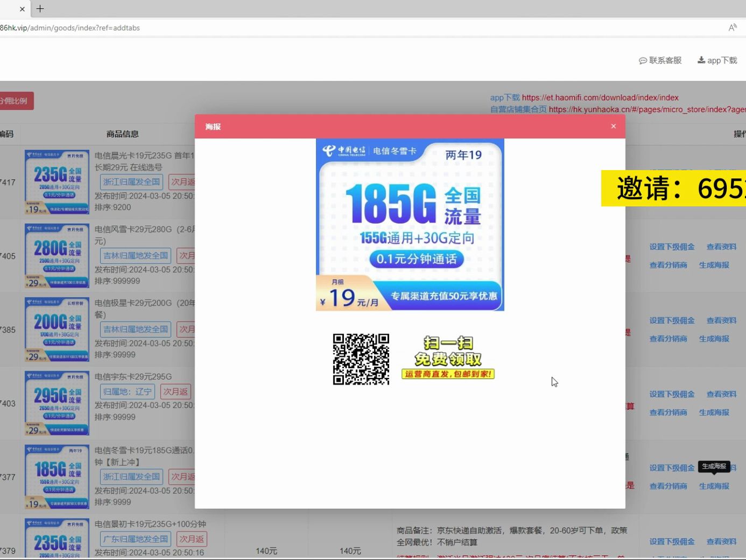Click 生成海报 for 电信风雪卡 row

coord(714,265)
